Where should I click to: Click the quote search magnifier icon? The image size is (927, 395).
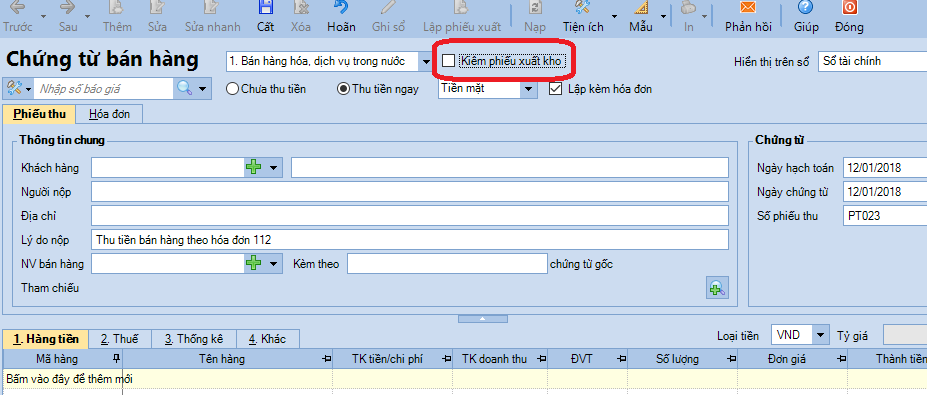coord(184,89)
